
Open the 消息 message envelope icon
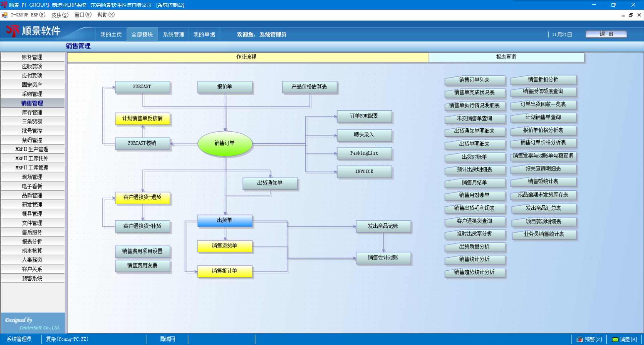[x=615, y=339]
